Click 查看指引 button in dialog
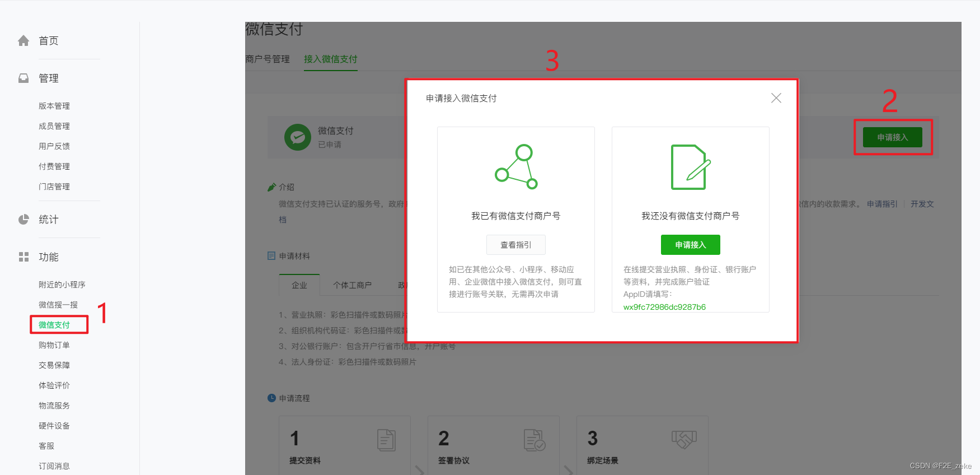Viewport: 980px width, 475px height. coord(516,245)
